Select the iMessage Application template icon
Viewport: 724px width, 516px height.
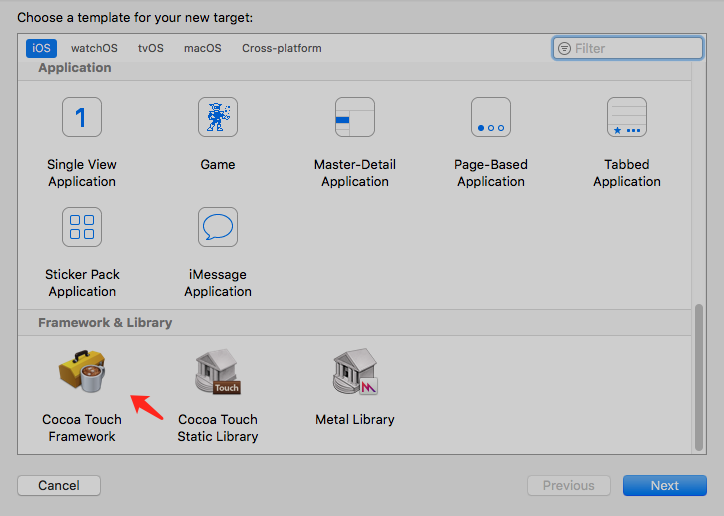(218, 227)
